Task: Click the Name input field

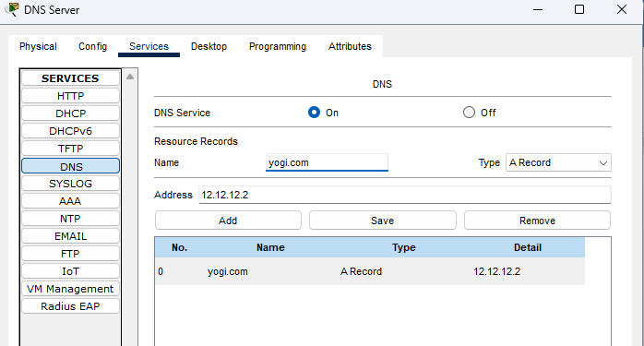Action: [327, 162]
